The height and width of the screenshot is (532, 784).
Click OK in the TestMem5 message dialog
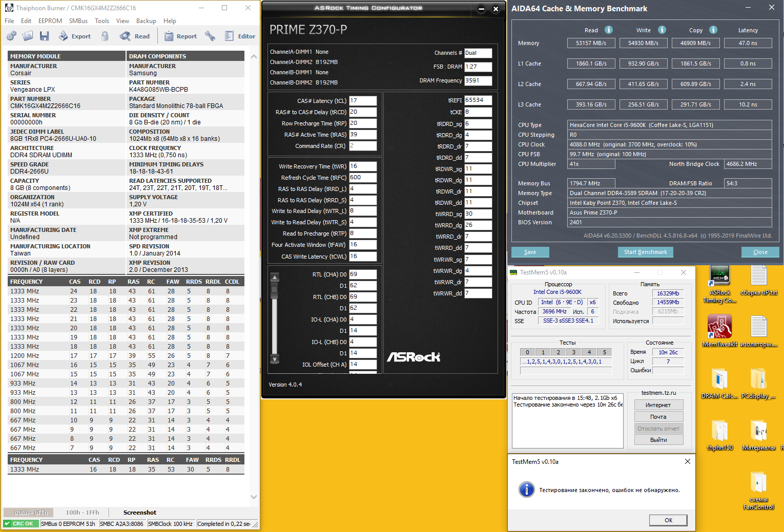[x=669, y=520]
